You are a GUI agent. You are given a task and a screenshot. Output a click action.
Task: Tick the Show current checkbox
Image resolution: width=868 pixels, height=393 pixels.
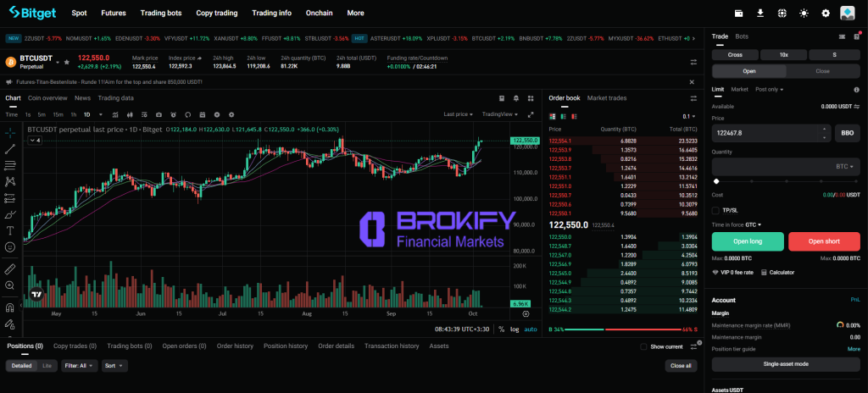click(644, 346)
